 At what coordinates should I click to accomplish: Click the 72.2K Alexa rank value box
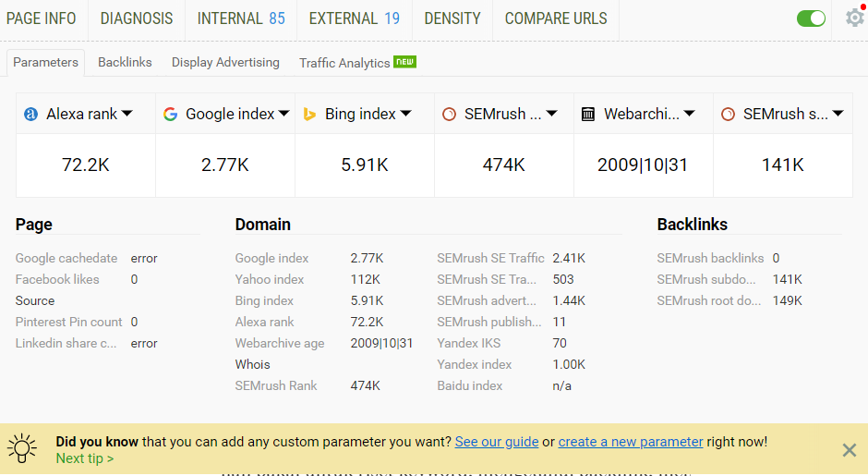click(x=86, y=165)
